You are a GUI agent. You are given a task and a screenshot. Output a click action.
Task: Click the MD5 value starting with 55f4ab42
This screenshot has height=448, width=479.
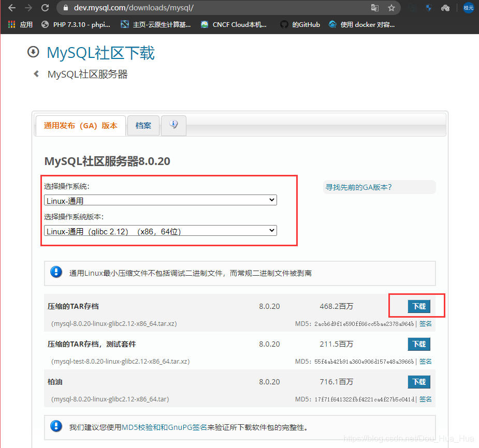coord(364,362)
